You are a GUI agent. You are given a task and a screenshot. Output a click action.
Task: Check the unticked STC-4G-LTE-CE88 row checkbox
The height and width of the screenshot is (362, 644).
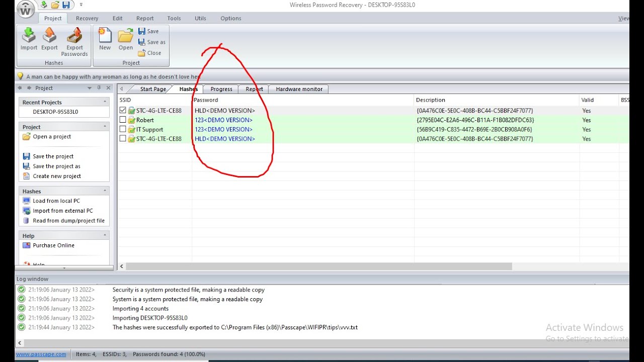click(123, 139)
